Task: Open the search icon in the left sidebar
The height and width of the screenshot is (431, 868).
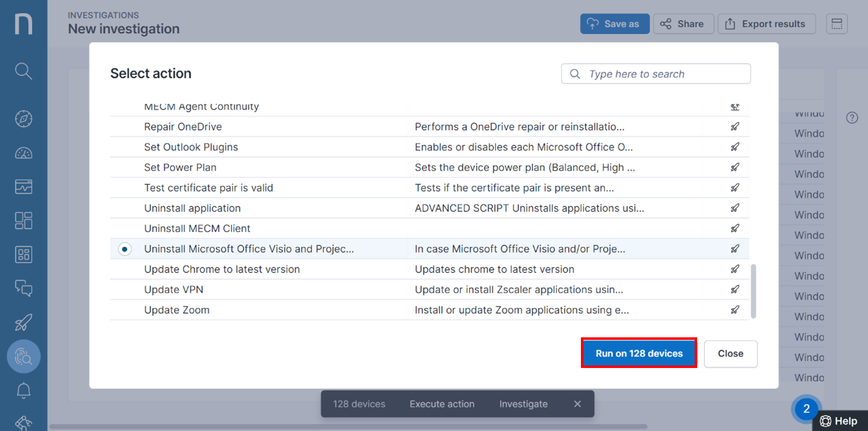Action: (24, 71)
